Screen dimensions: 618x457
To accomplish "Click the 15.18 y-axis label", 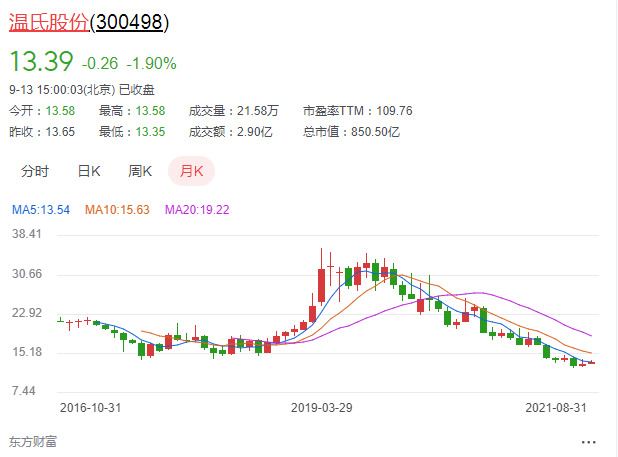I will coord(27,351).
